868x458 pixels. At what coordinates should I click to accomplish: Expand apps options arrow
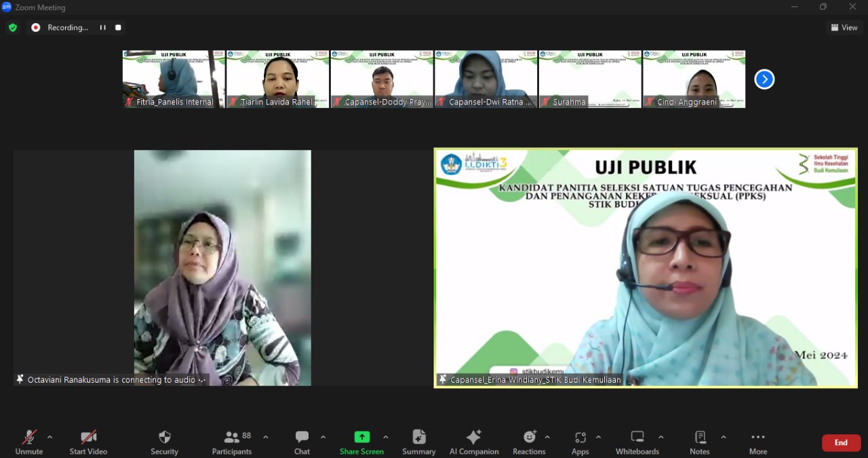[x=598, y=437]
